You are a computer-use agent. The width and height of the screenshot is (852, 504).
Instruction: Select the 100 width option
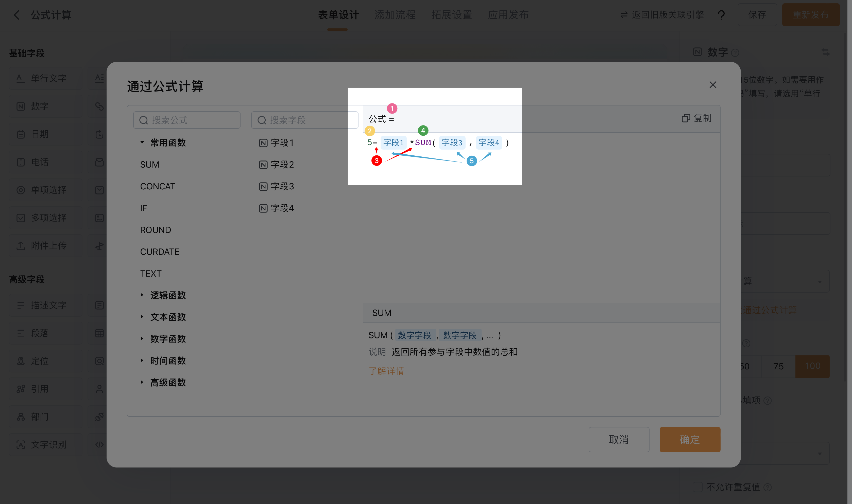812,366
